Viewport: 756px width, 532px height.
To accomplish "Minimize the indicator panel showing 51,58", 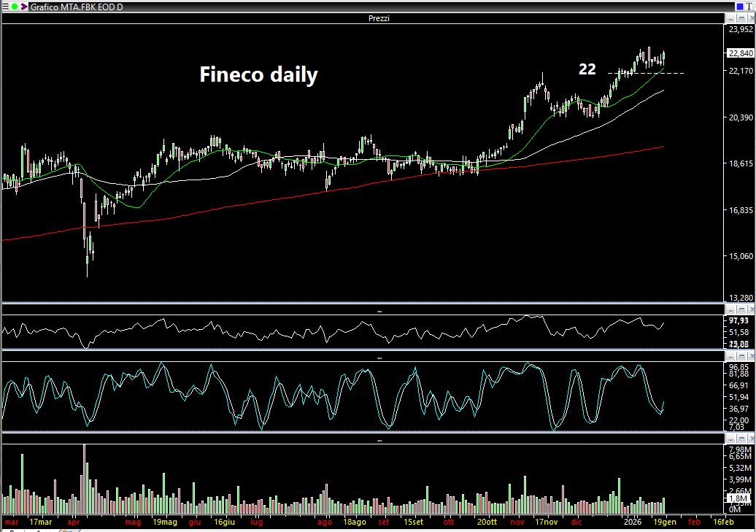I will [731, 309].
